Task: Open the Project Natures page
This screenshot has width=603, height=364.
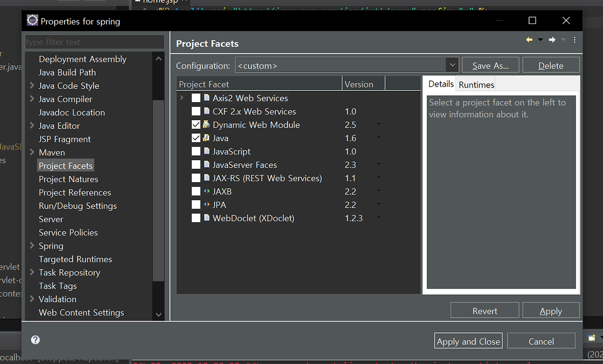Action: tap(68, 179)
